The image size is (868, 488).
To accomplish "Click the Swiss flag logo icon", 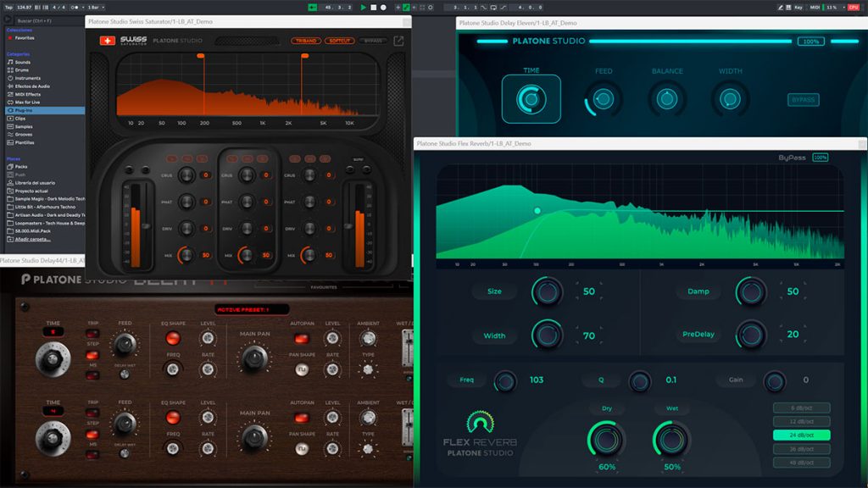I will pos(108,41).
